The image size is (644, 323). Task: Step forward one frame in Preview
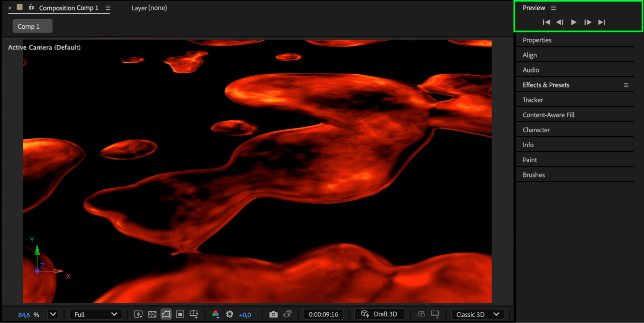(588, 22)
